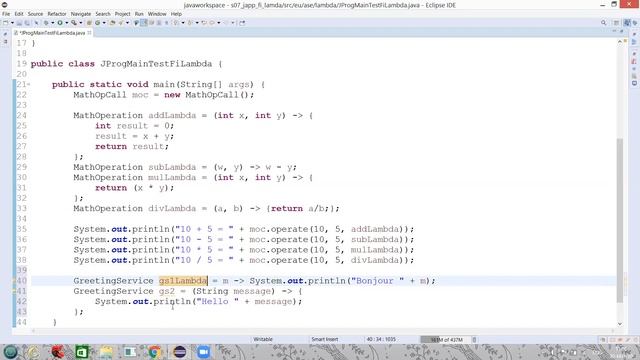
Task: Open the Edit menu
Action: tap(19, 14)
